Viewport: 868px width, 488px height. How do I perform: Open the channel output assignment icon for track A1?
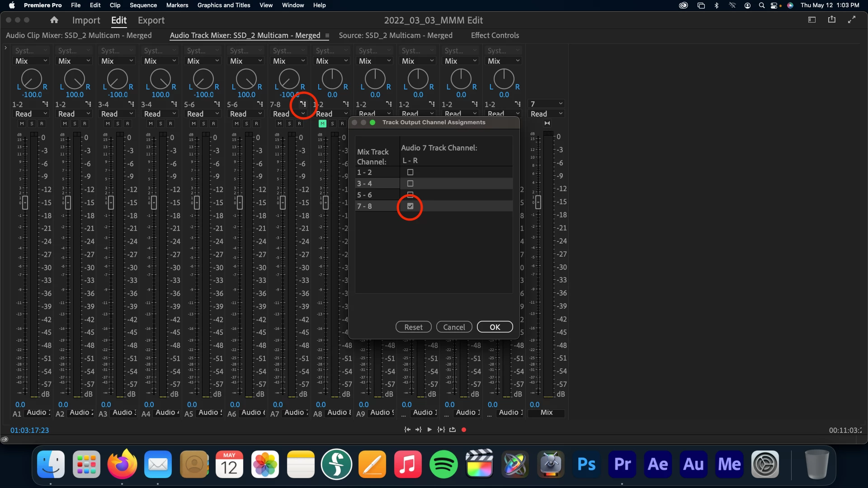point(45,104)
